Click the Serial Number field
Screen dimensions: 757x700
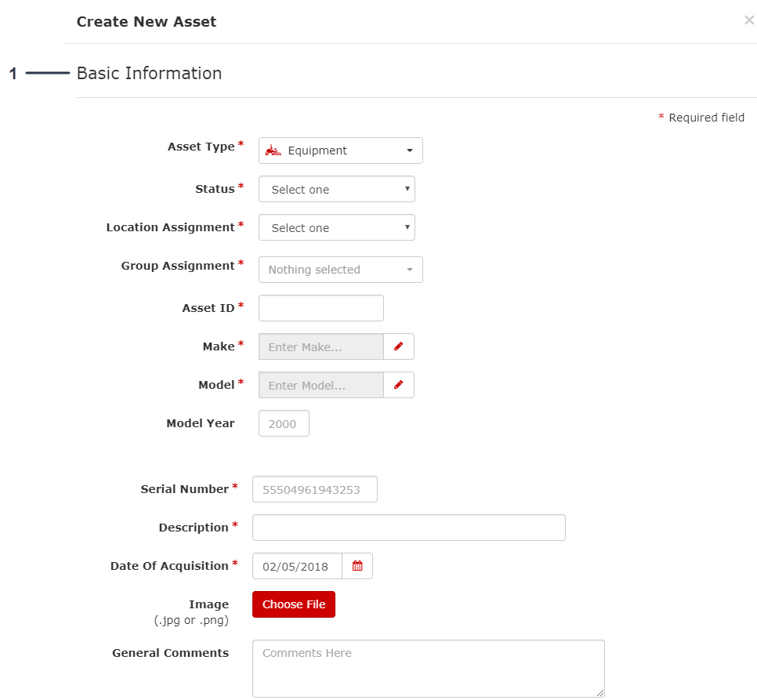click(314, 489)
